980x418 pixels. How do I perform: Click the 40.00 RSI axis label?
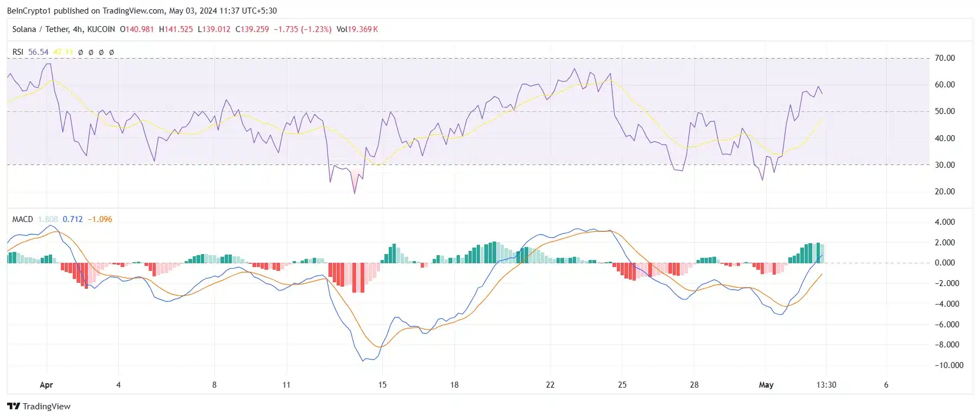[x=945, y=138]
